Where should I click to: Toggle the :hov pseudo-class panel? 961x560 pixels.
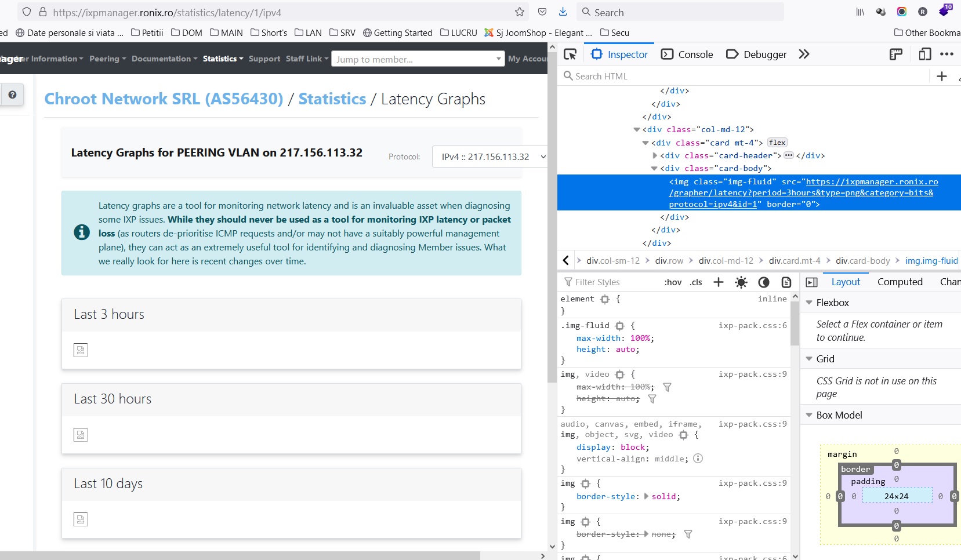pos(673,282)
